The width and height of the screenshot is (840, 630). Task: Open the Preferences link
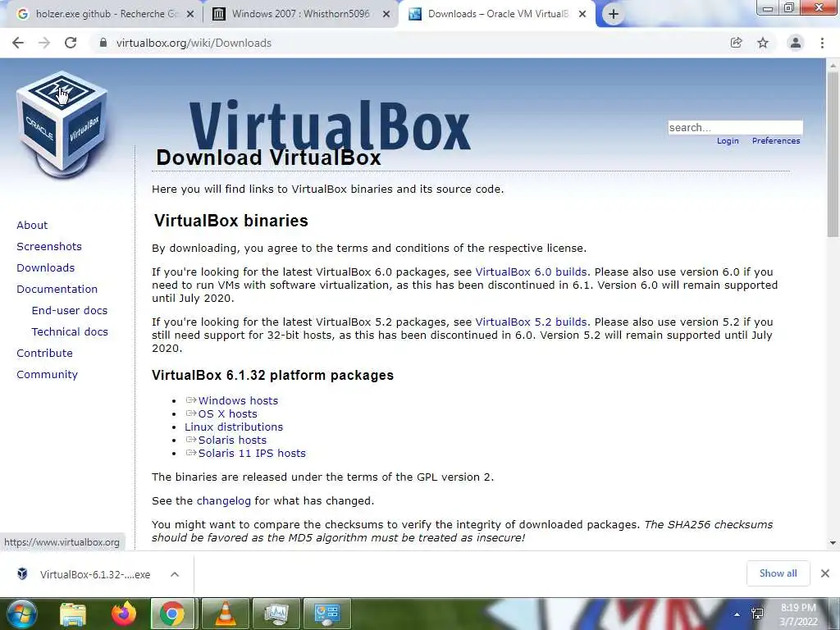click(776, 141)
